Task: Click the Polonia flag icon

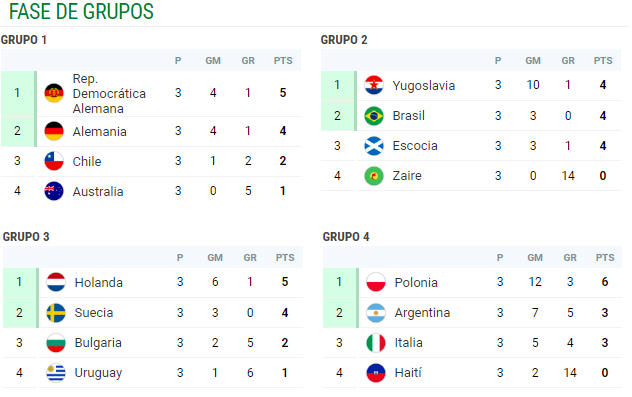Action: (376, 282)
